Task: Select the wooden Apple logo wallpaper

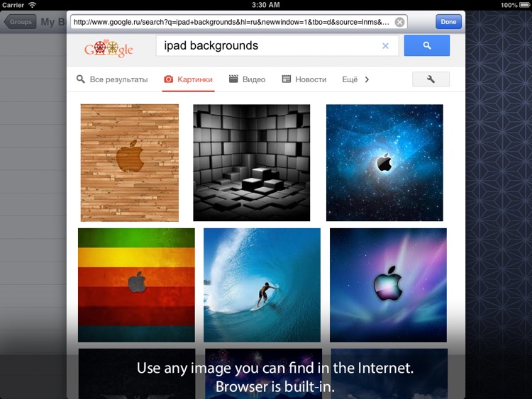Action: 130,163
